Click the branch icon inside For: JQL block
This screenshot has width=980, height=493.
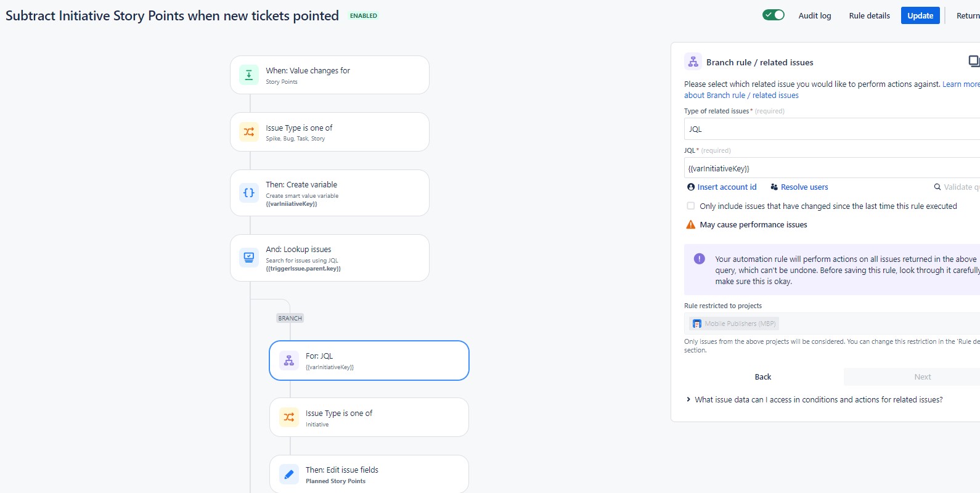tap(288, 361)
